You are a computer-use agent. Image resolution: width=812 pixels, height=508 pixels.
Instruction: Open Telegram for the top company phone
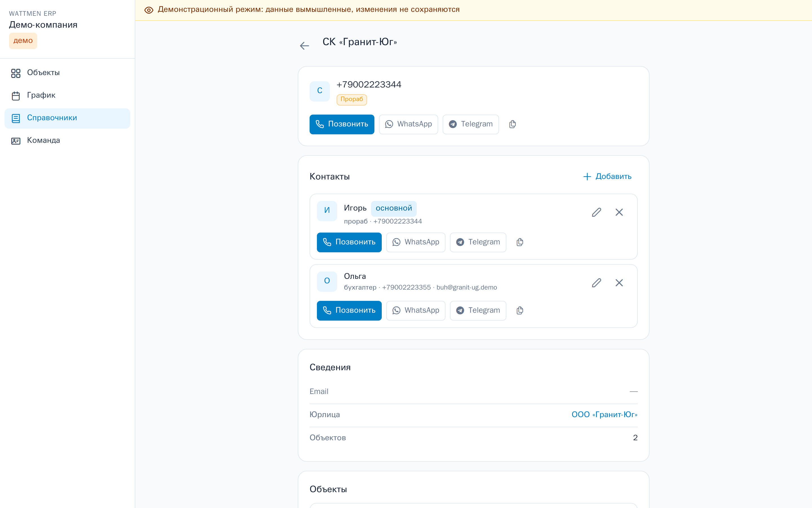(x=470, y=124)
